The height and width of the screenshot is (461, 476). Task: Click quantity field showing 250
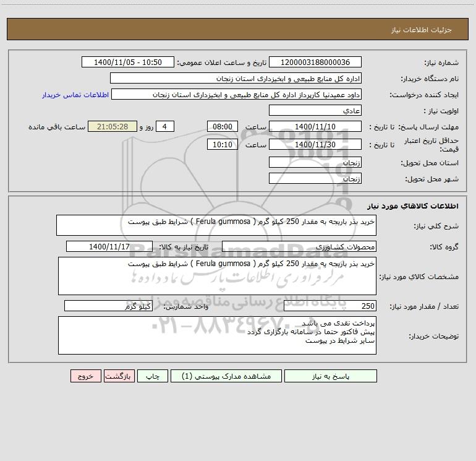click(x=330, y=306)
